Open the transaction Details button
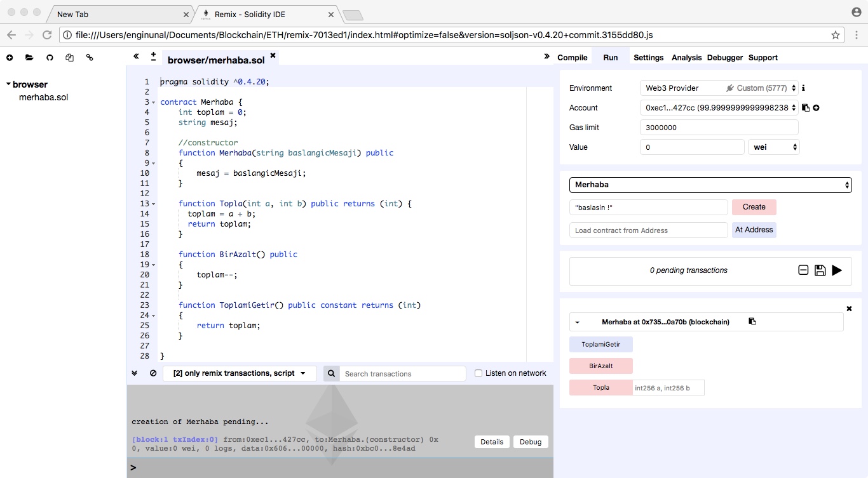This screenshot has width=868, height=478. 492,442
